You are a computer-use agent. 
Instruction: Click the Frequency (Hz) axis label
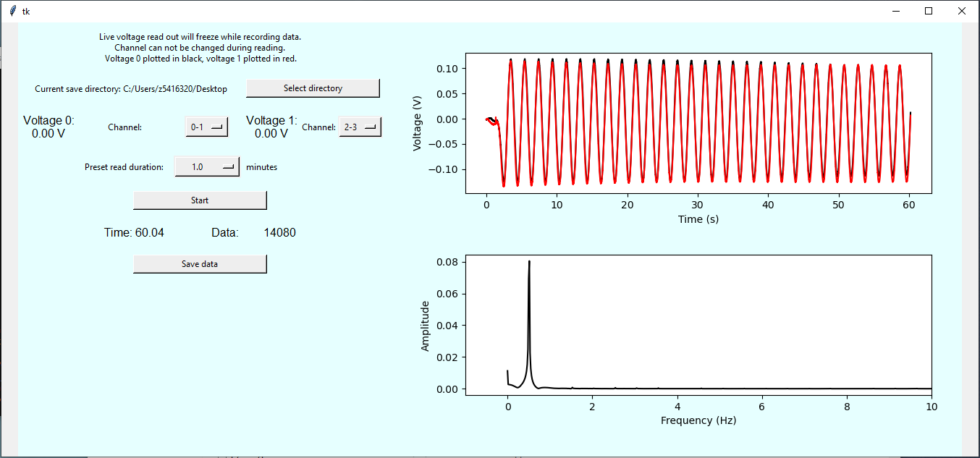coord(698,420)
